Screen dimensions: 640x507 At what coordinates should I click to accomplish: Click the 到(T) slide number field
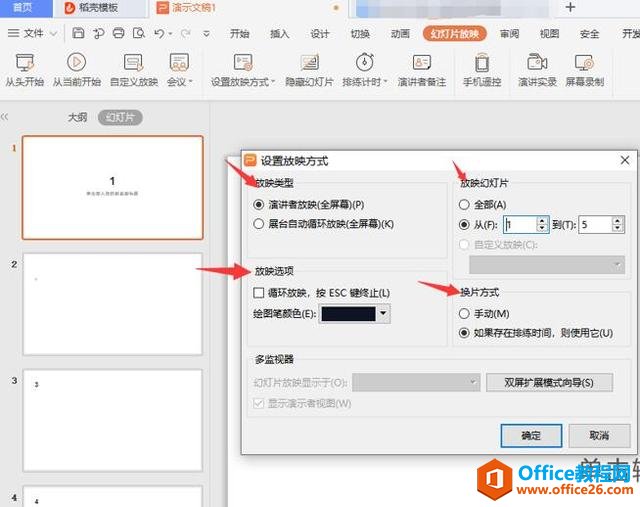pos(596,225)
